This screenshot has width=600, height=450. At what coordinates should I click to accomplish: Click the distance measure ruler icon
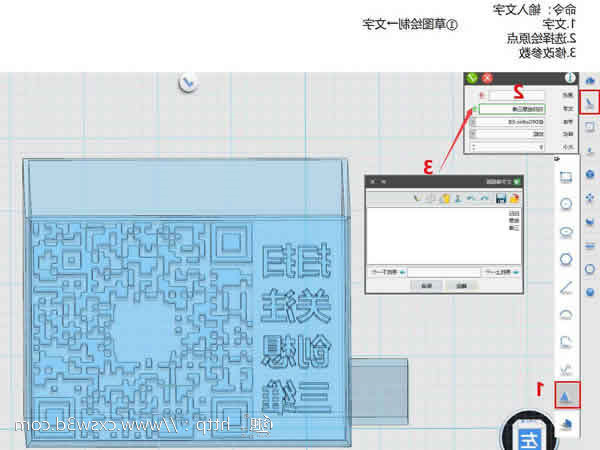(590, 245)
